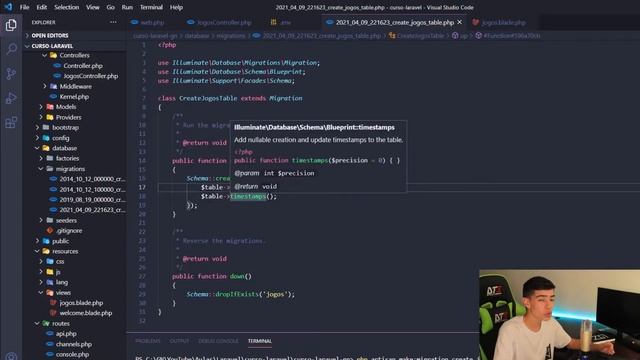
Task: Open the 2021_04_09_221623 migration file
Action: click(x=92, y=210)
